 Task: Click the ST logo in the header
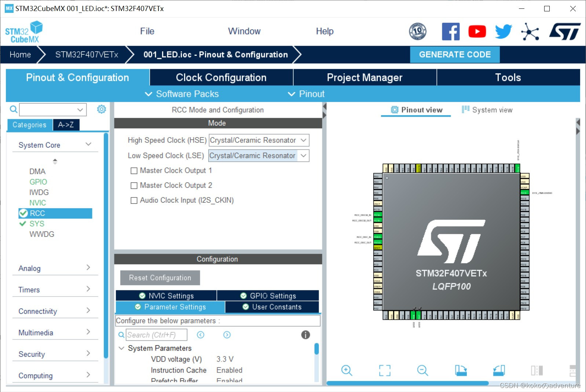tap(565, 32)
